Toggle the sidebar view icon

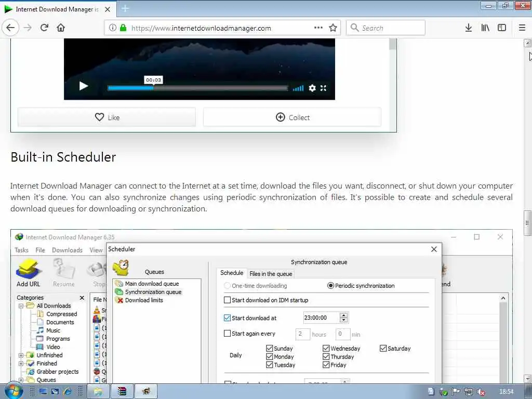click(x=502, y=28)
